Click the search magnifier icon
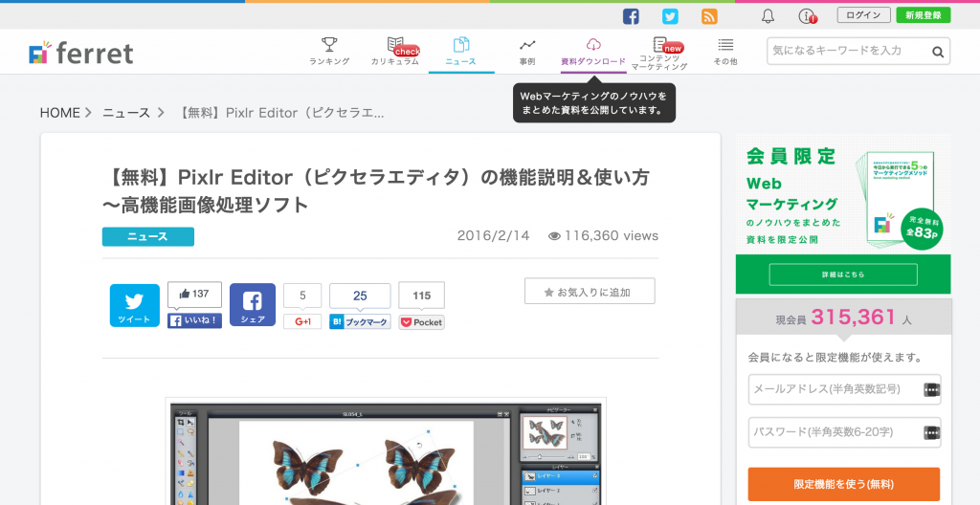The image size is (980, 505). coord(938,52)
